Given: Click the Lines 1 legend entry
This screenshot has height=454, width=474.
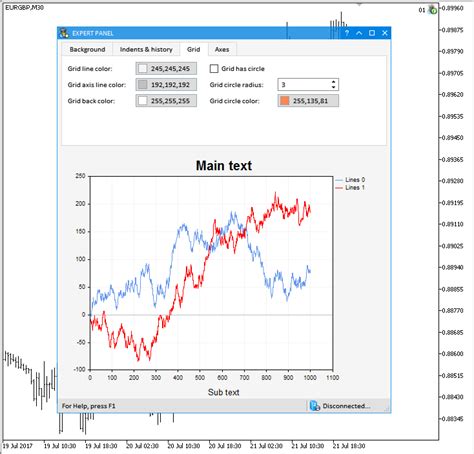Looking at the screenshot, I should pyautogui.click(x=350, y=188).
